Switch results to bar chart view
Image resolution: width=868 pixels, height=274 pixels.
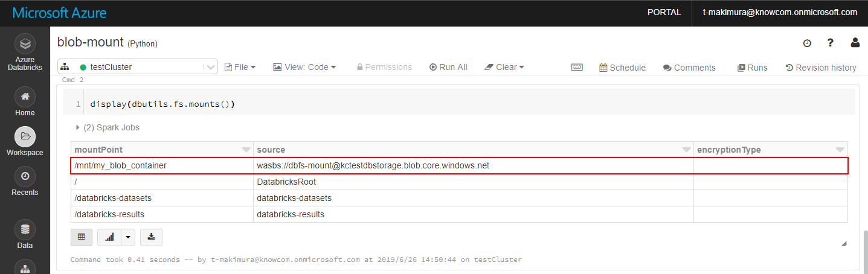click(109, 237)
